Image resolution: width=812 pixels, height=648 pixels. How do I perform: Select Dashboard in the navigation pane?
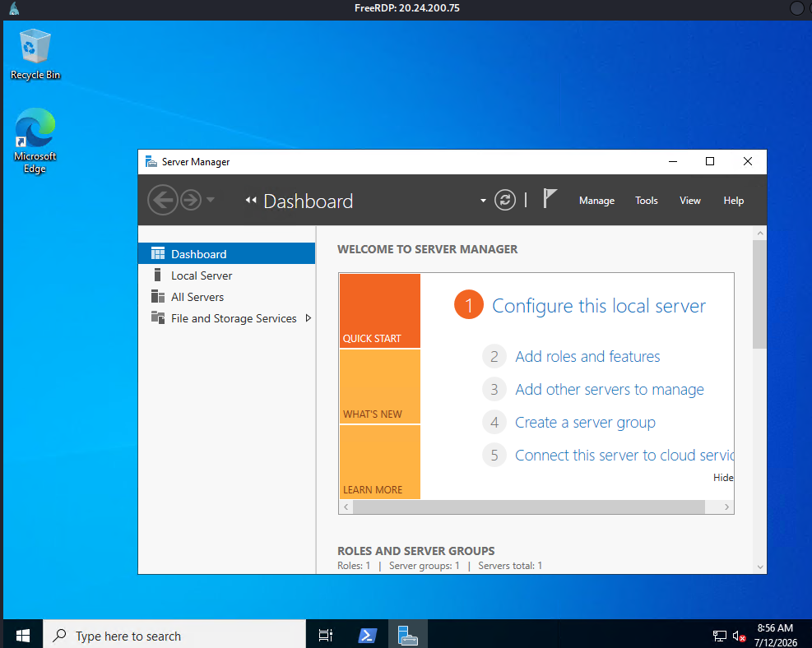point(227,253)
